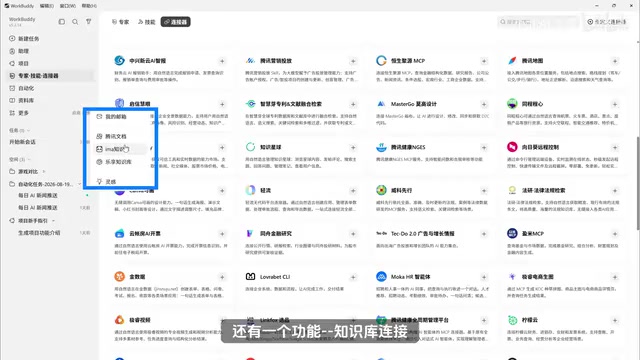
Task: Click the sidebar search magnifier icon
Action: 75,22
